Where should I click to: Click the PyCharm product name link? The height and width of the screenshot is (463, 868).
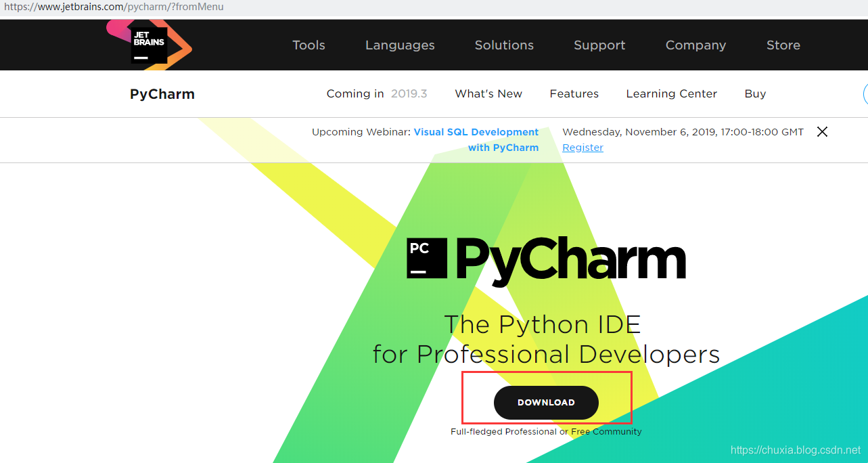point(162,94)
